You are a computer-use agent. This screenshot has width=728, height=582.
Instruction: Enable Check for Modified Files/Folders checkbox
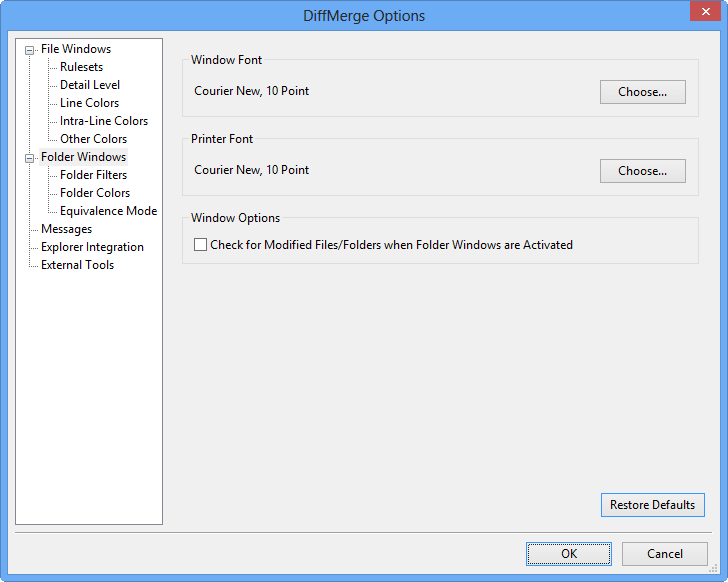(201, 244)
